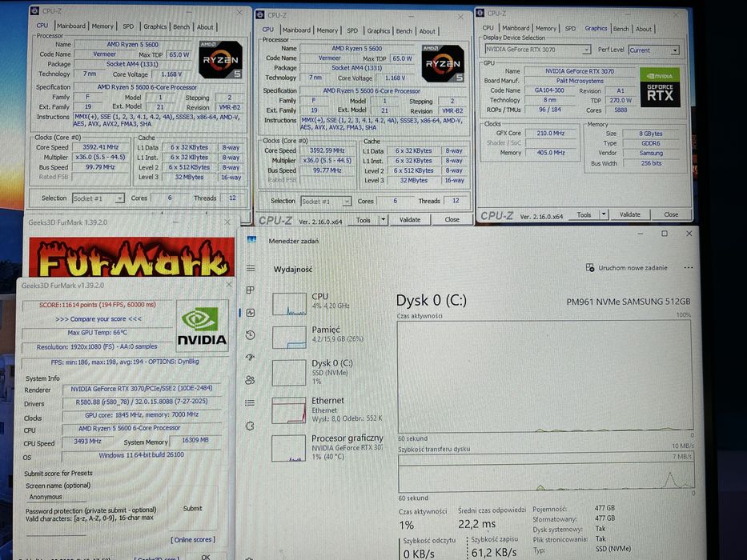Select Procesor graficzny performance item
Image resolution: width=747 pixels, height=560 pixels.
coord(327,448)
